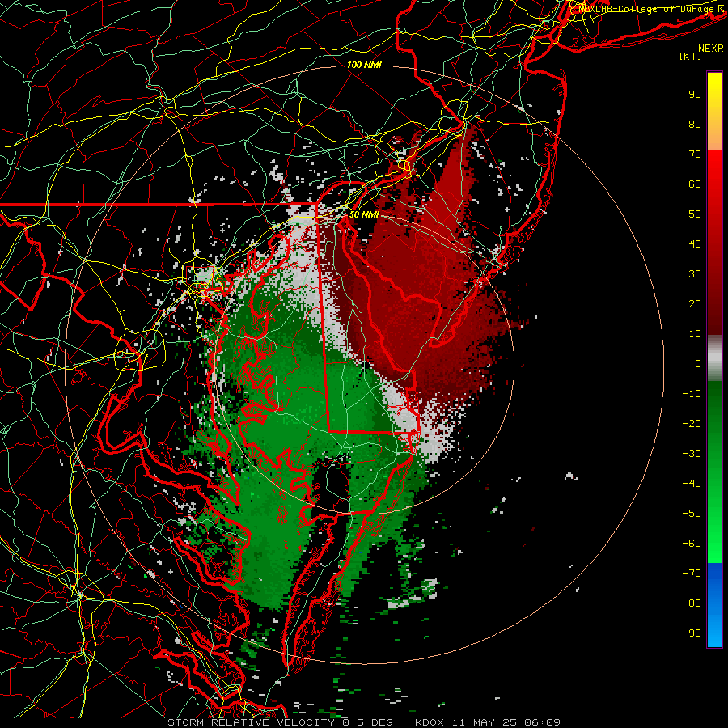The height and width of the screenshot is (728, 728).
Task: Click the positive 50 knots scale label
Action: click(x=695, y=214)
